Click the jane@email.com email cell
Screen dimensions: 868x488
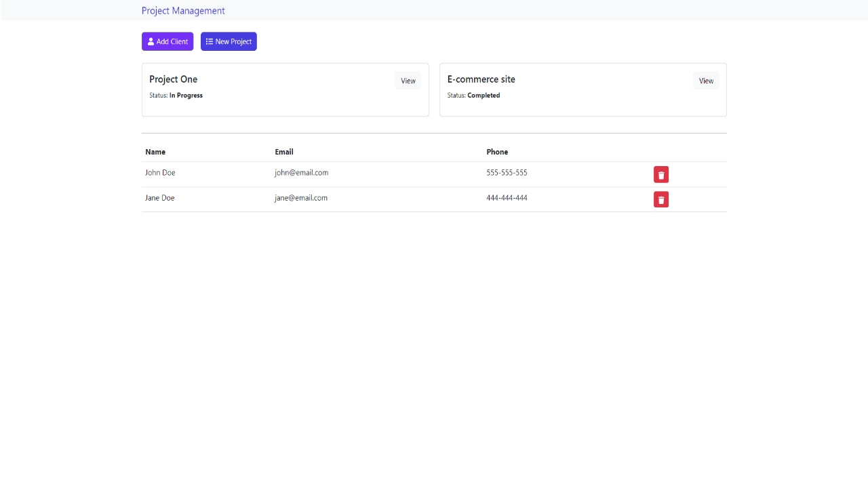301,198
